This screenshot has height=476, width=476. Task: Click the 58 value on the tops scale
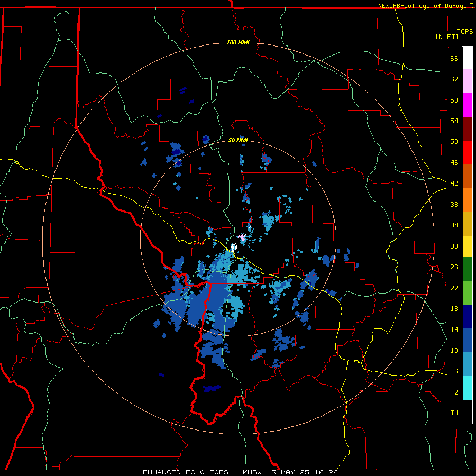(x=454, y=100)
